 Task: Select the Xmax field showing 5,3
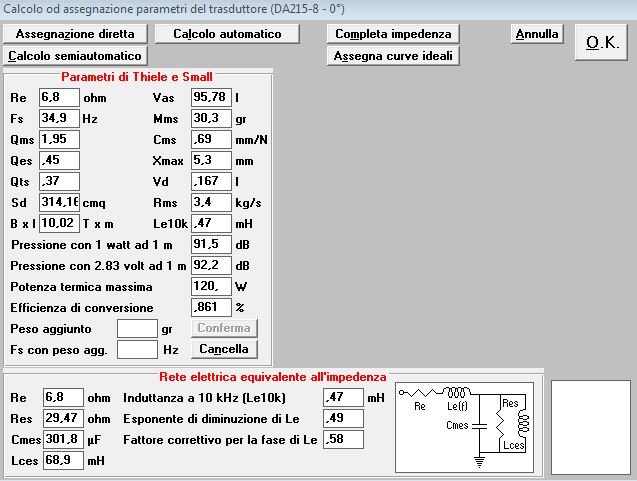coord(211,160)
